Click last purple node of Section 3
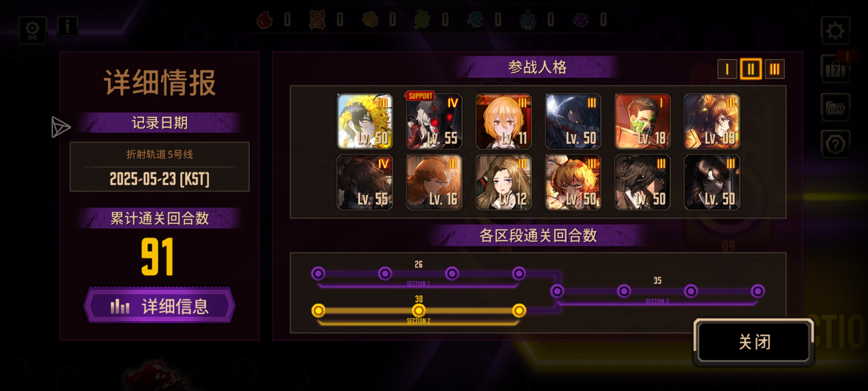The image size is (868, 391). [758, 291]
